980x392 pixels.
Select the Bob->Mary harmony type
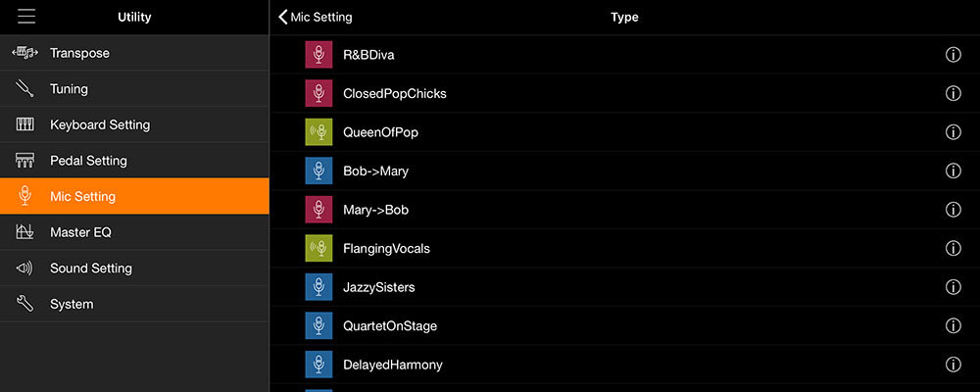[624, 171]
